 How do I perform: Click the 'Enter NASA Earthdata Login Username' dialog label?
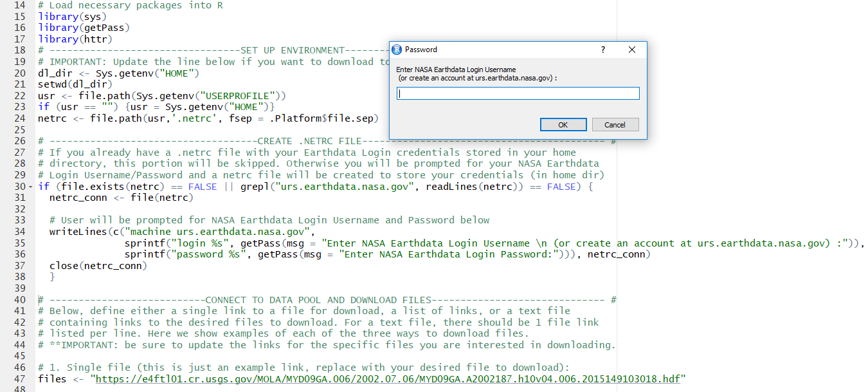[x=456, y=70]
